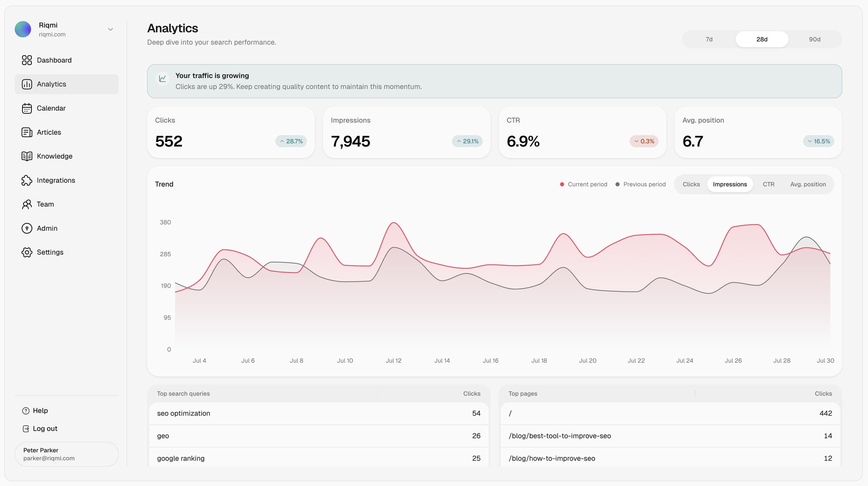
Task: Expand the Riqmi workspace chevron
Action: 111,29
